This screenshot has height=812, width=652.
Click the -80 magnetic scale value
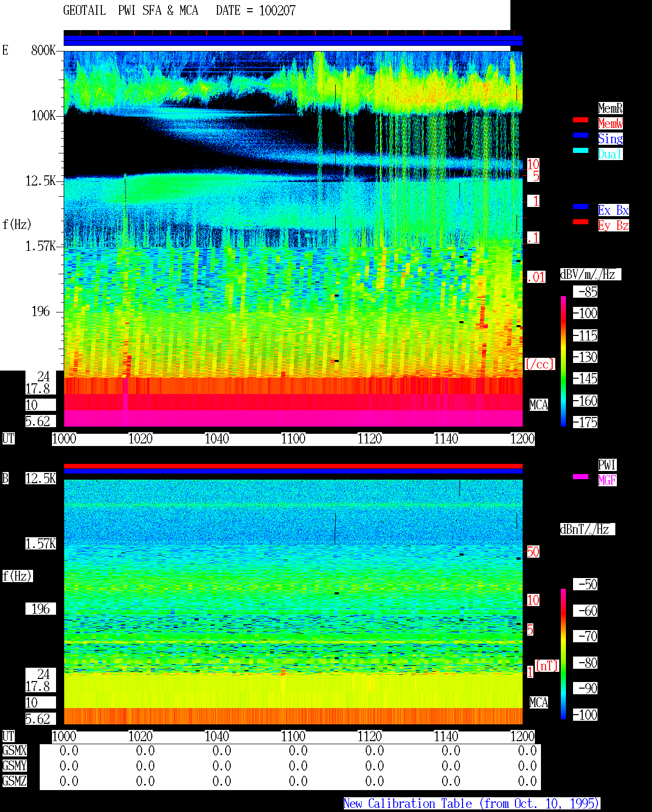pyautogui.click(x=585, y=663)
